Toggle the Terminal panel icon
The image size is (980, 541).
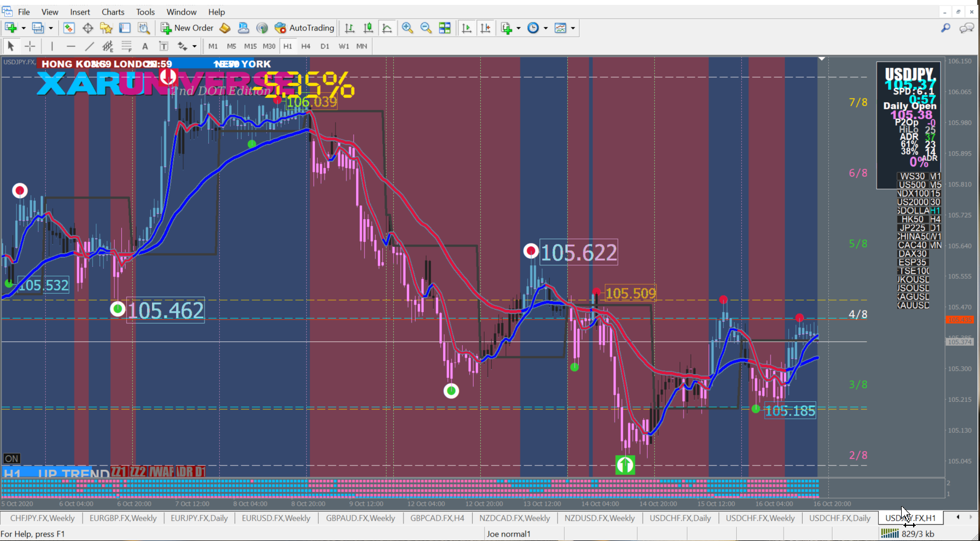125,28
